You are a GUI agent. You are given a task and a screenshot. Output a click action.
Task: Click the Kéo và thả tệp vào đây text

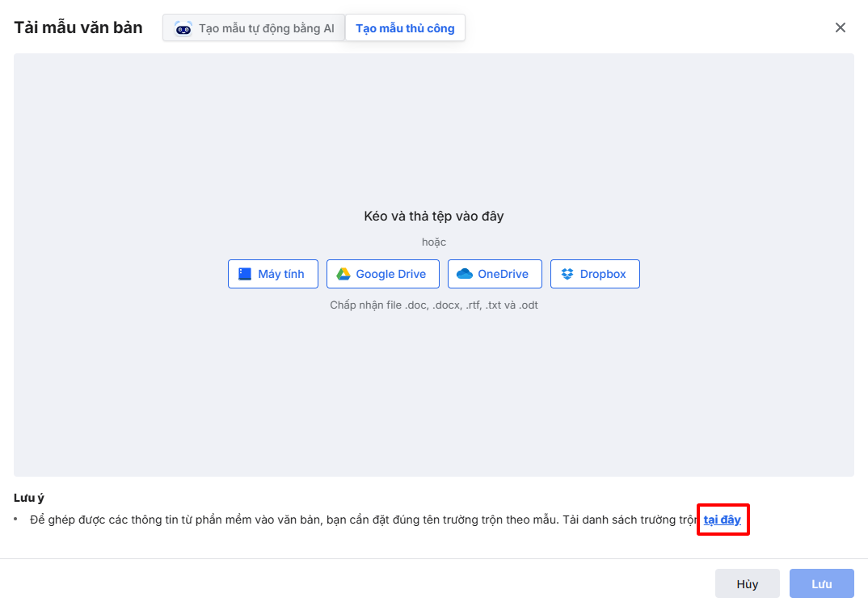tap(434, 217)
